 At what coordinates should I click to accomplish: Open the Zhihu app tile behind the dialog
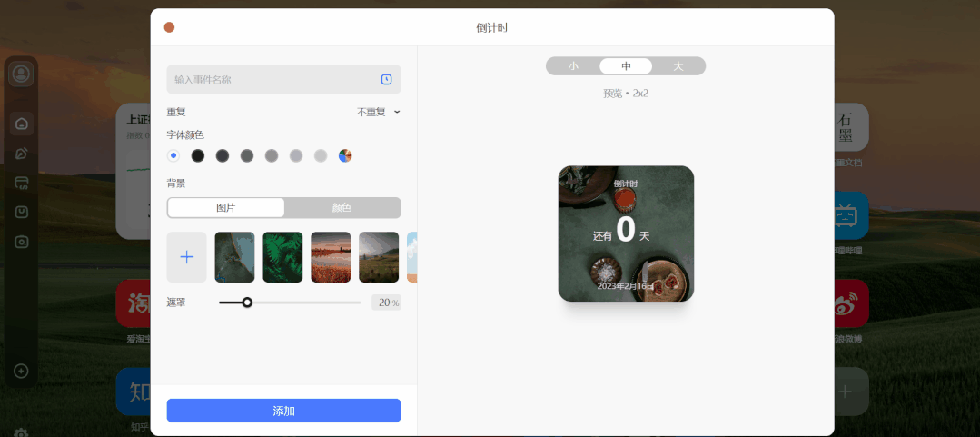[x=134, y=392]
